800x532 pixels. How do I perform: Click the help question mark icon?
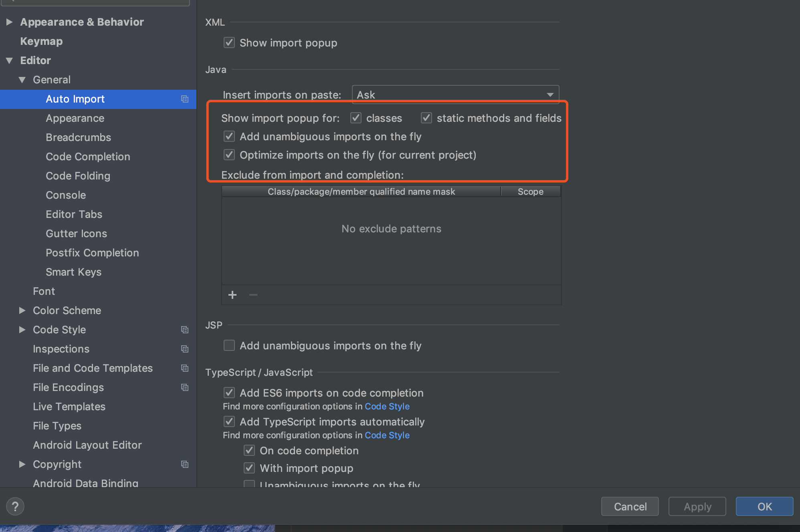15,506
